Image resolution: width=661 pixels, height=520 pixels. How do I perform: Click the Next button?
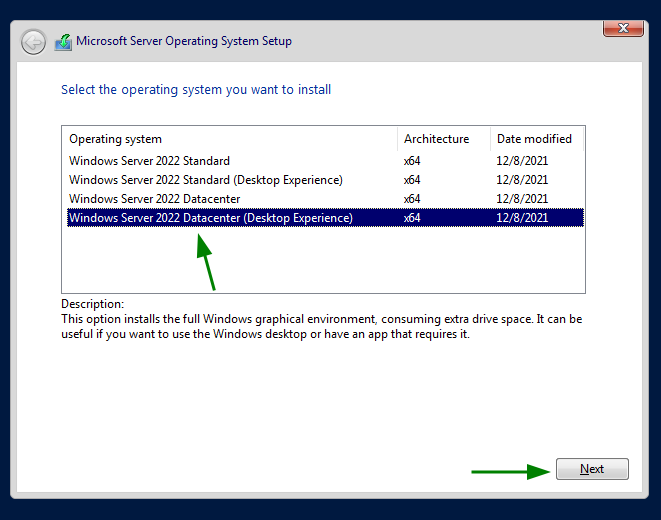pos(592,469)
